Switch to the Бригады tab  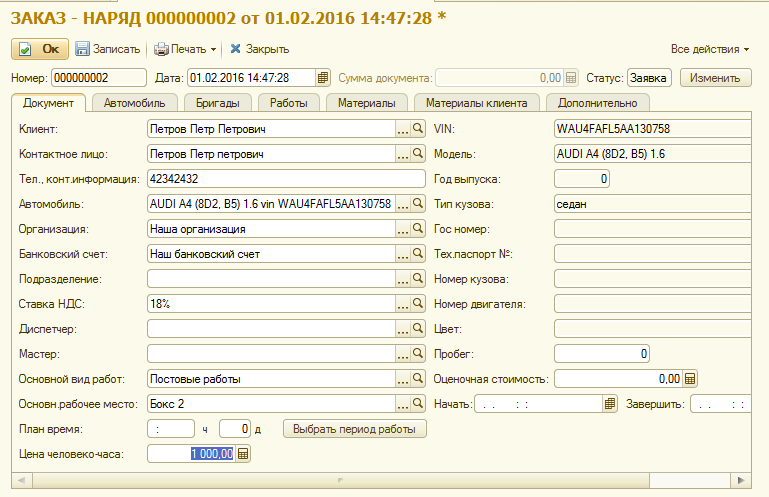[218, 102]
